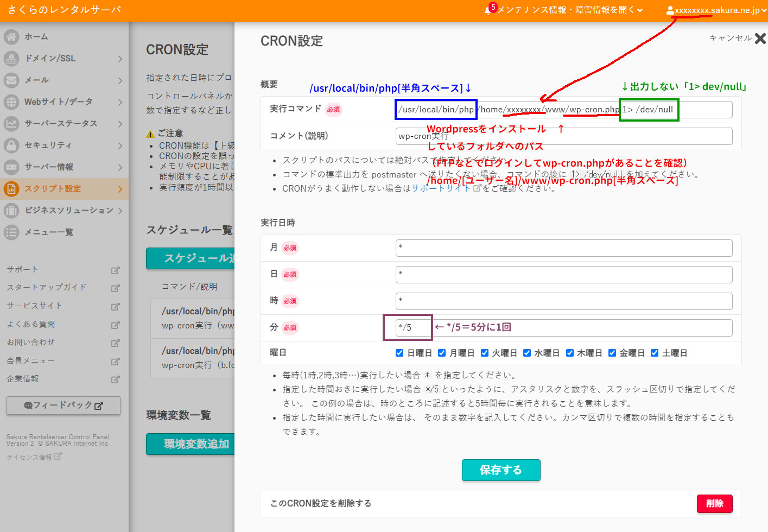Viewport: 768px width, 532px height.
Task: Uncheck the 土曜日 checkbox
Action: coord(655,352)
